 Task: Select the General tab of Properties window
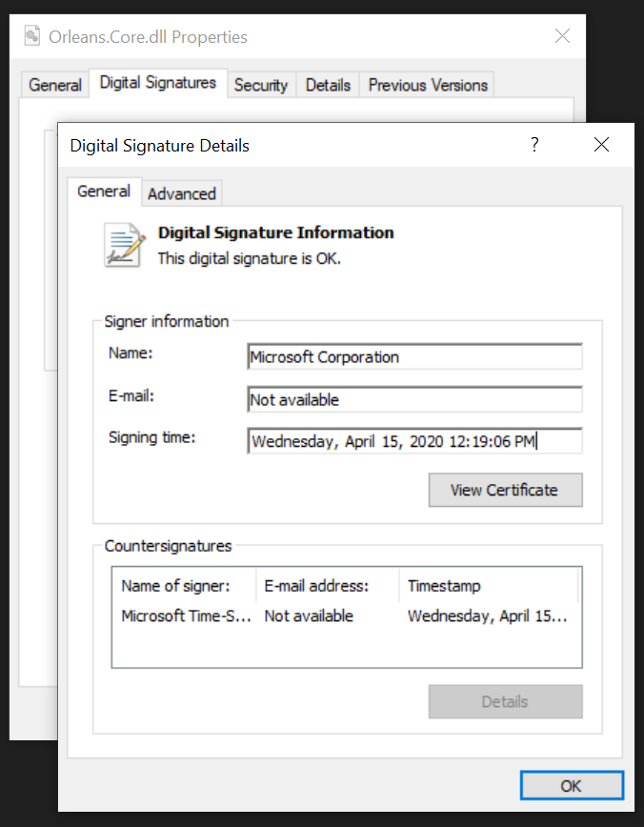tap(54, 85)
